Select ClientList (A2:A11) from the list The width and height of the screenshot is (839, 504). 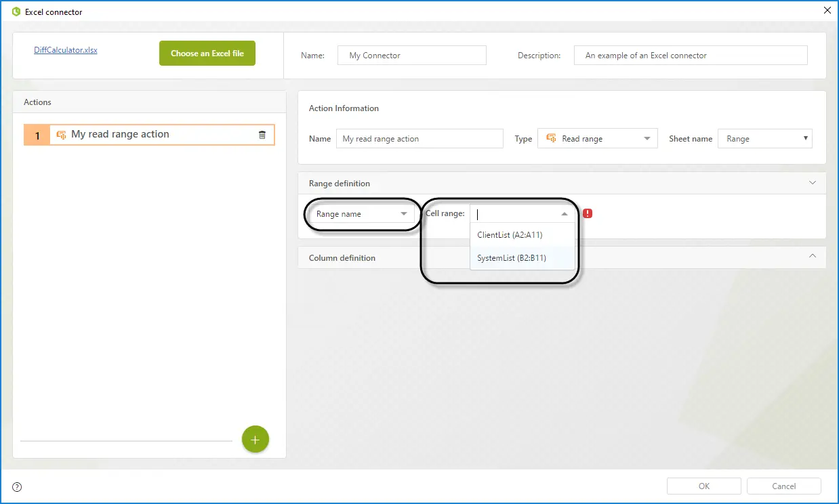[x=523, y=235]
